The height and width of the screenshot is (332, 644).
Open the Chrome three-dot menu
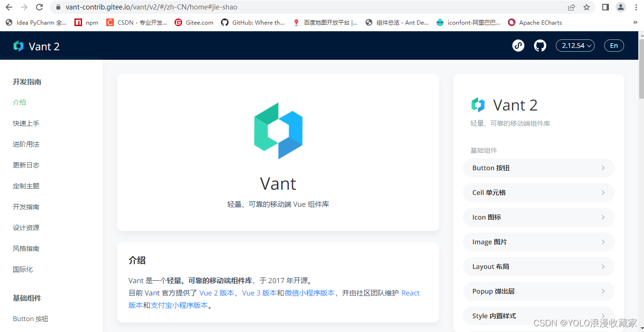636,7
